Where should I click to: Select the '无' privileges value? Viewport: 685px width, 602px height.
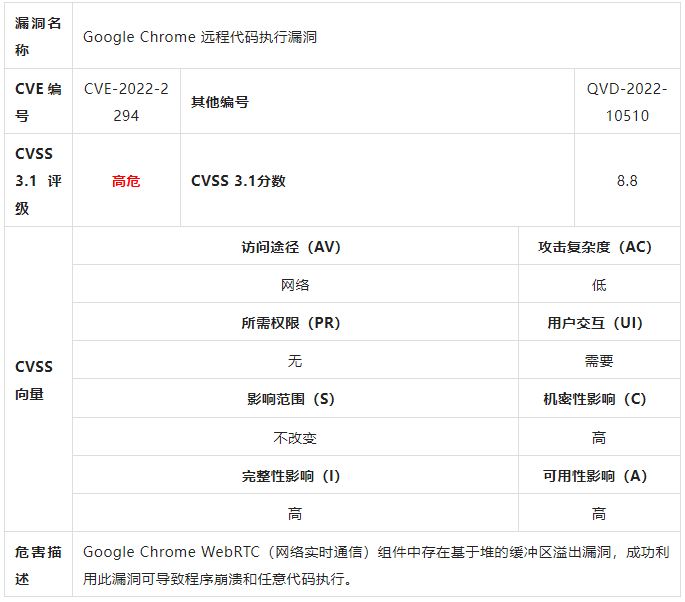[x=295, y=361]
